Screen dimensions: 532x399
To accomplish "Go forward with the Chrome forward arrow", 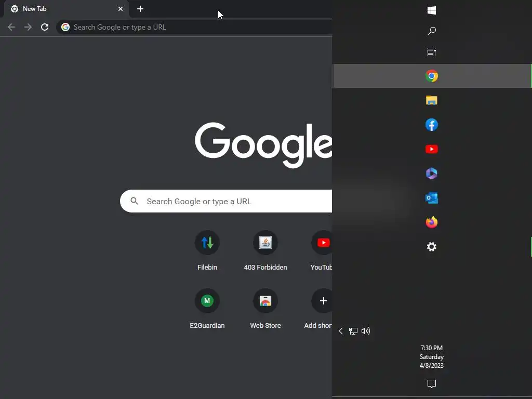I will pyautogui.click(x=28, y=27).
